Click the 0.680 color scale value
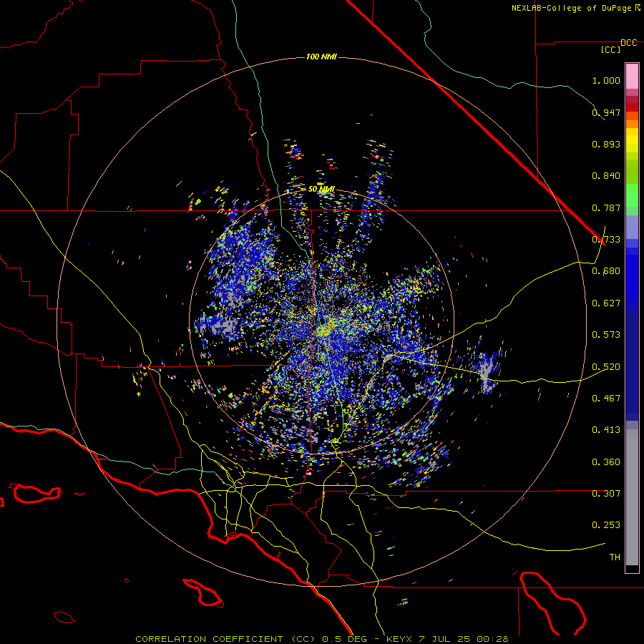 (x=606, y=271)
